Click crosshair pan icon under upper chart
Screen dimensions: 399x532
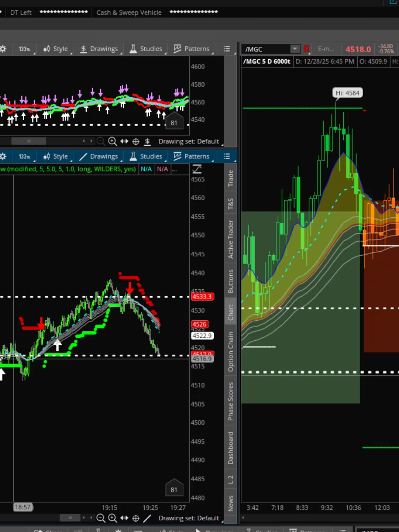pos(136,141)
